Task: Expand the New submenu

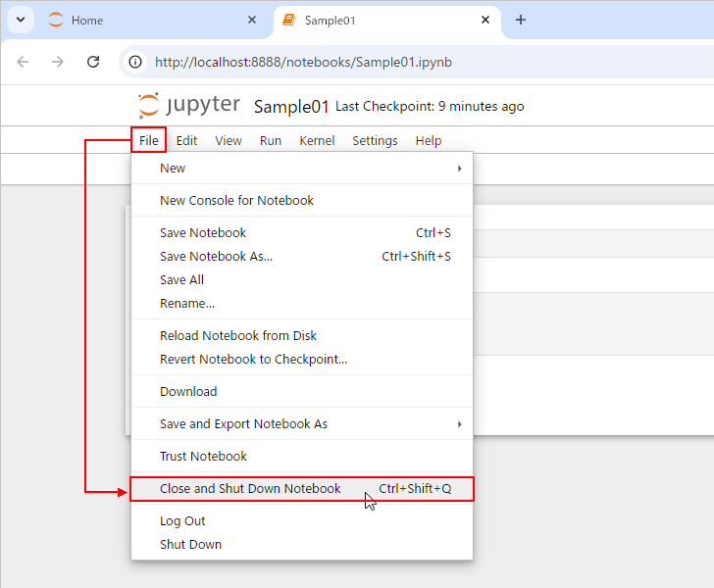Action: [302, 169]
